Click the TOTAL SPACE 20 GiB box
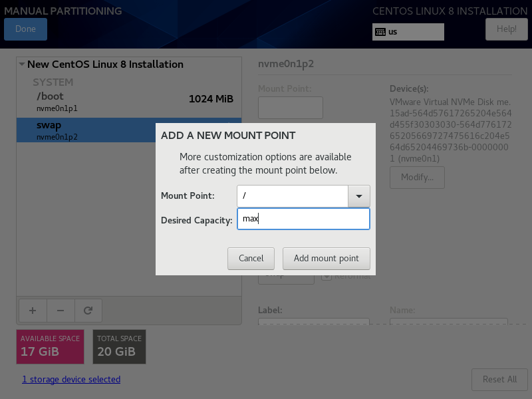 120,346
